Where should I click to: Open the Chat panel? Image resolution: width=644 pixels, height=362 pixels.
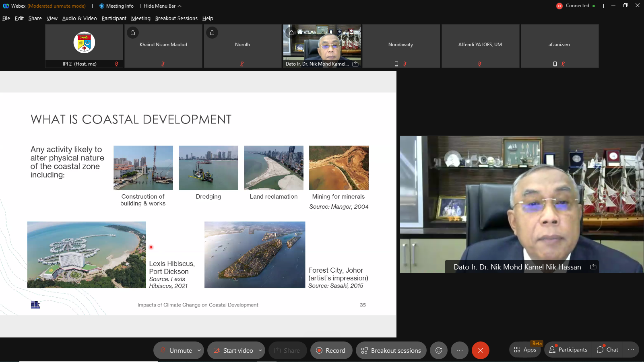pos(608,350)
